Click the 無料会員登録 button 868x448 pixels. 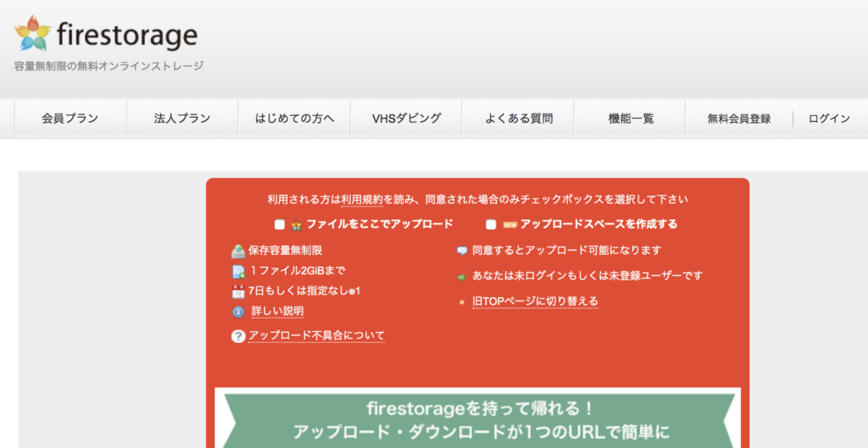pos(739,119)
